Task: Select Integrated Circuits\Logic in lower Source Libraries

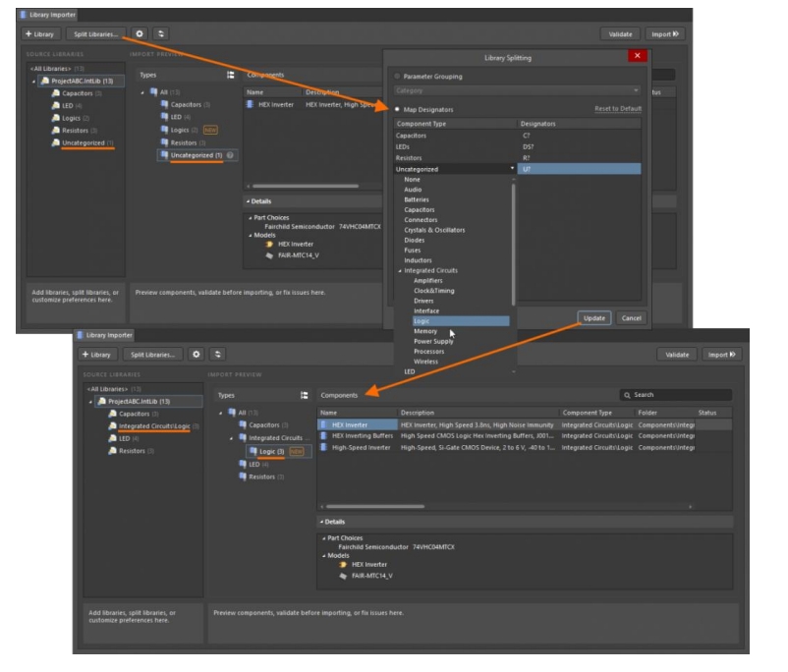Action: click(x=154, y=426)
